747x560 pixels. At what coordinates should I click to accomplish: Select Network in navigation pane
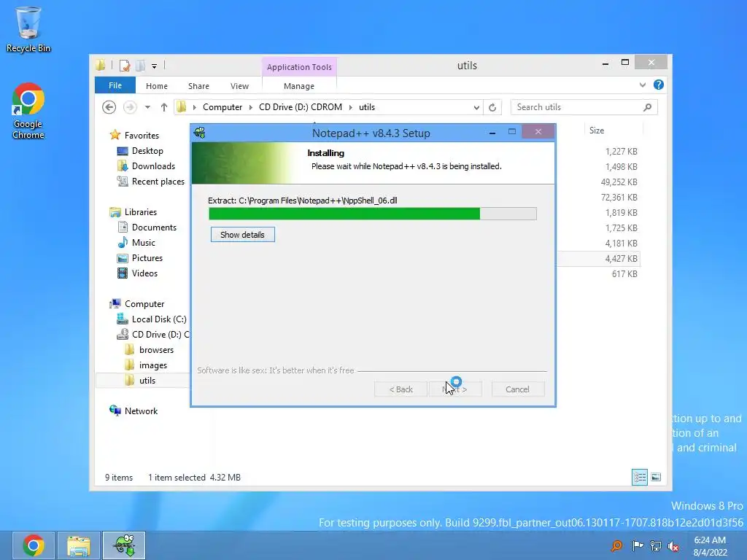141,411
